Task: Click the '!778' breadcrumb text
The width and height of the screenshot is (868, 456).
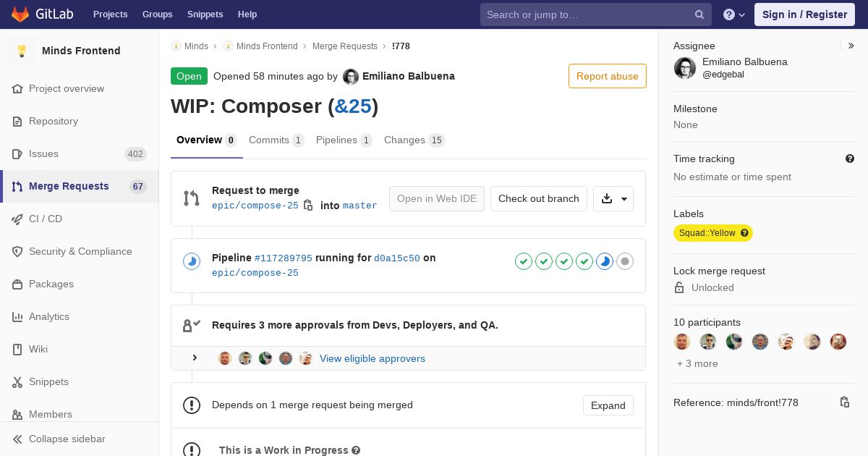Action: tap(401, 46)
